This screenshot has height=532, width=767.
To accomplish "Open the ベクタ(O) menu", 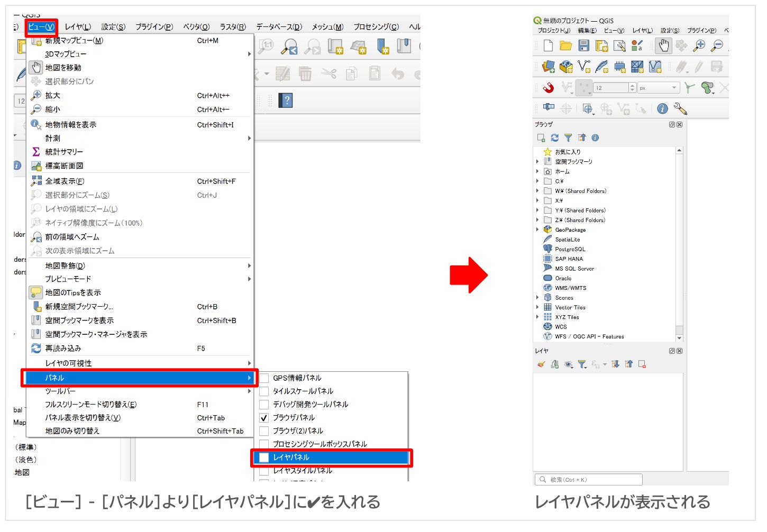I will 196,26.
